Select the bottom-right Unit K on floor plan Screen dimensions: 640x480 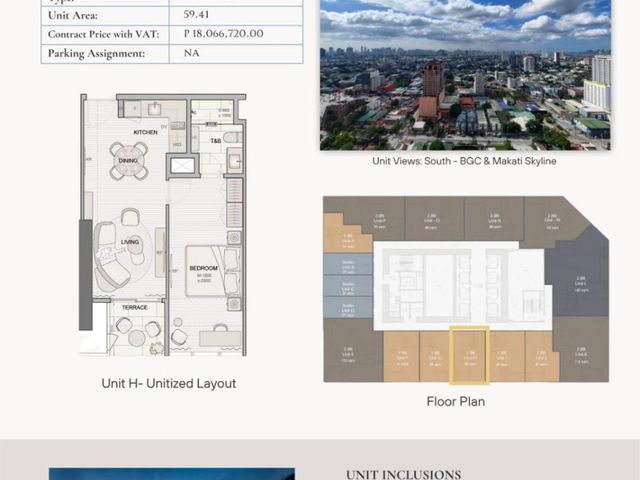(x=581, y=350)
